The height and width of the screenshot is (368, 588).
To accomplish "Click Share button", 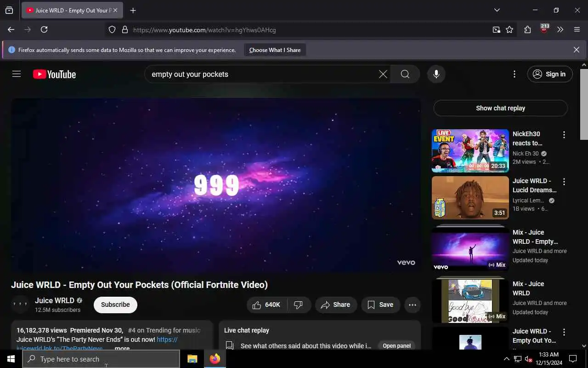I will (336, 305).
